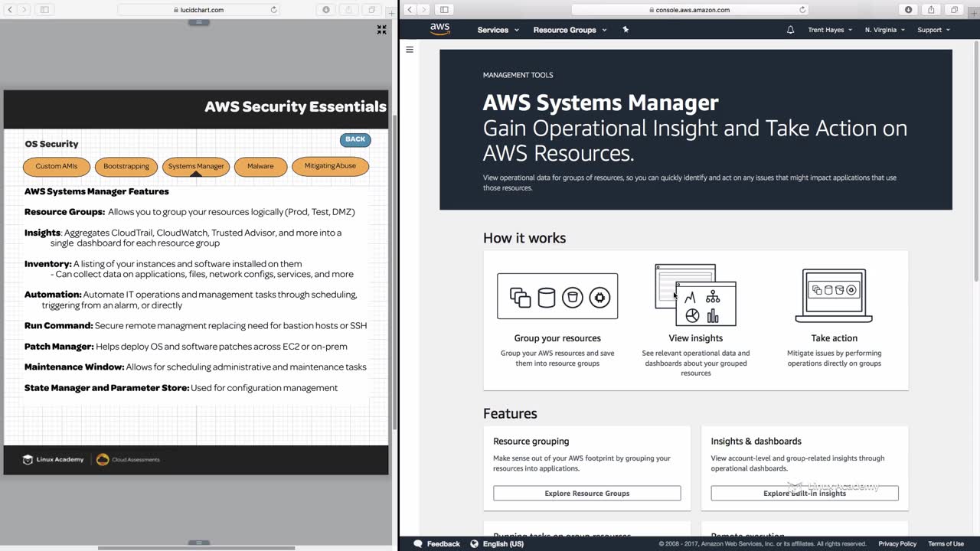Click the console.aws.amazon.com address bar
The height and width of the screenshot is (551, 980).
click(x=690, y=10)
